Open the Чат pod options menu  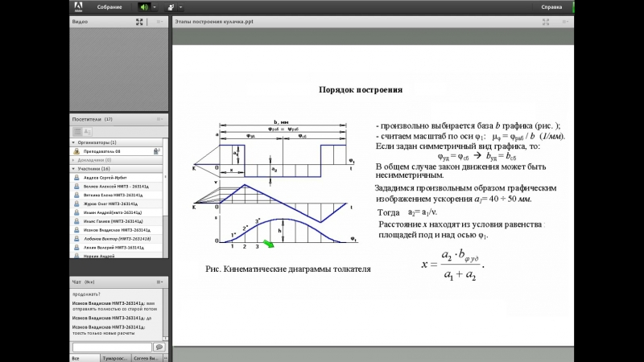coord(159,282)
